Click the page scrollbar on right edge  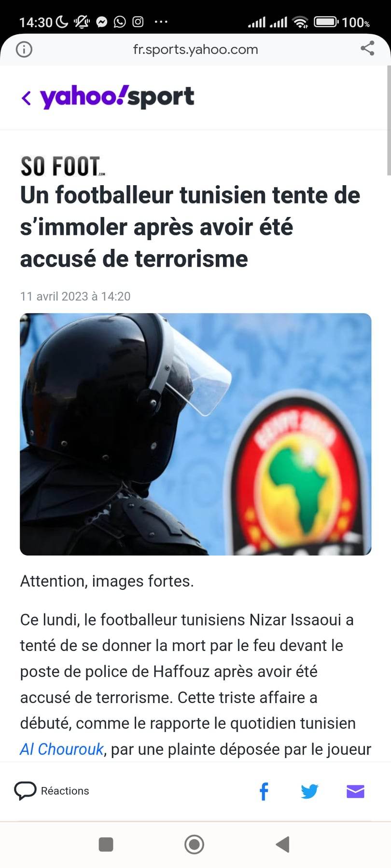pyautogui.click(x=389, y=121)
